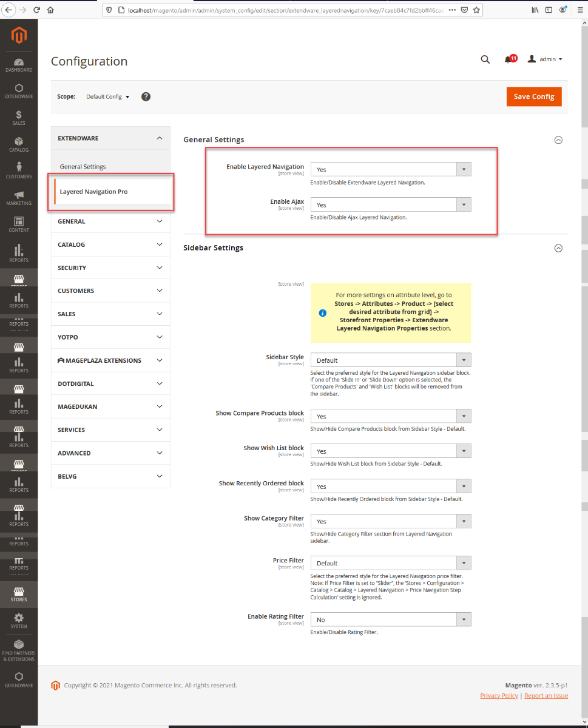The width and height of the screenshot is (588, 728).
Task: Open the Sidebar Style dropdown
Action: [x=391, y=360]
